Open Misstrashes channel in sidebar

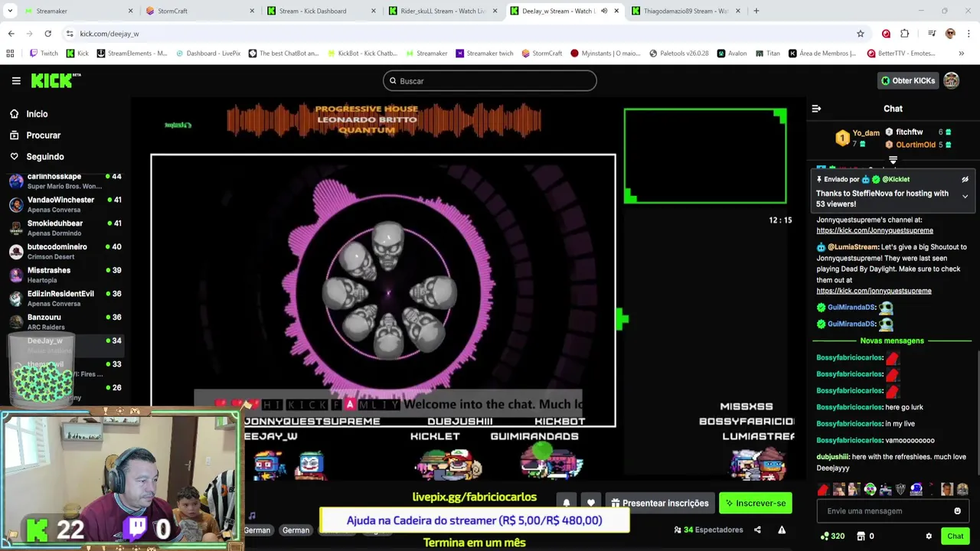(66, 275)
